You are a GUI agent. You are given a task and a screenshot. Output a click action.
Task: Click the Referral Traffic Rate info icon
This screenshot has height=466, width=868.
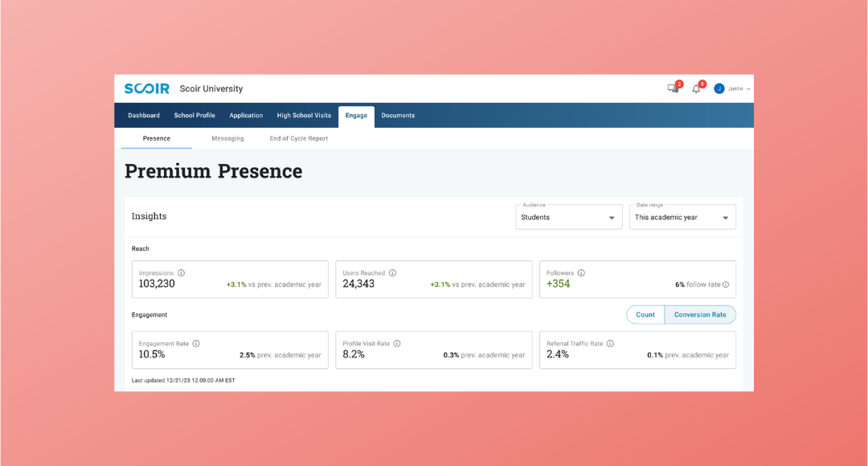click(x=609, y=342)
